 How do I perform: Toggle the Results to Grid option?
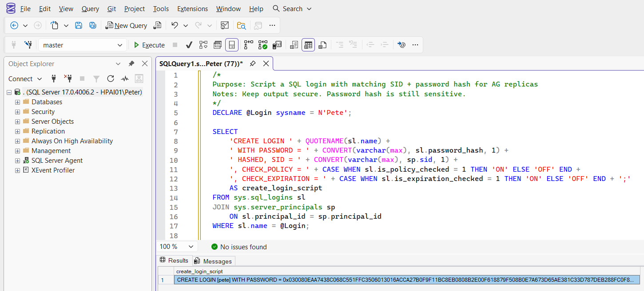pos(308,45)
